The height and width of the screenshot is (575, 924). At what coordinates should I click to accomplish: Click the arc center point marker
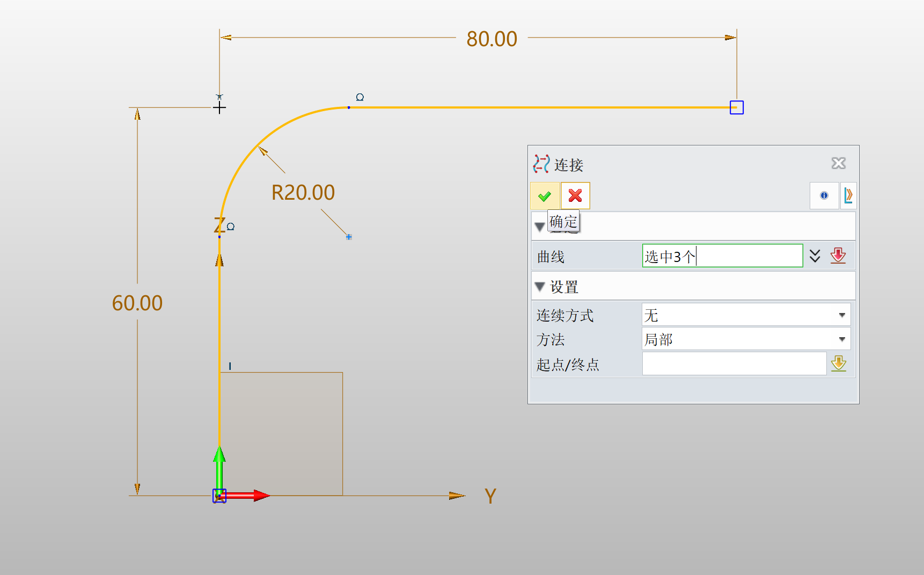click(349, 237)
